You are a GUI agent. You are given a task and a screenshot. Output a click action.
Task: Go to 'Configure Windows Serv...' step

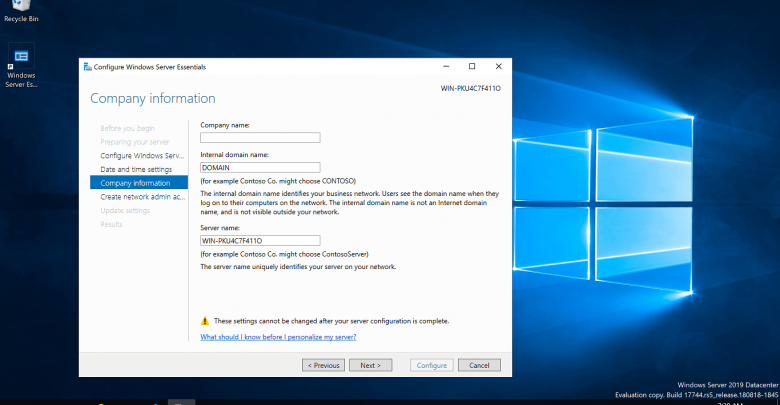[142, 156]
